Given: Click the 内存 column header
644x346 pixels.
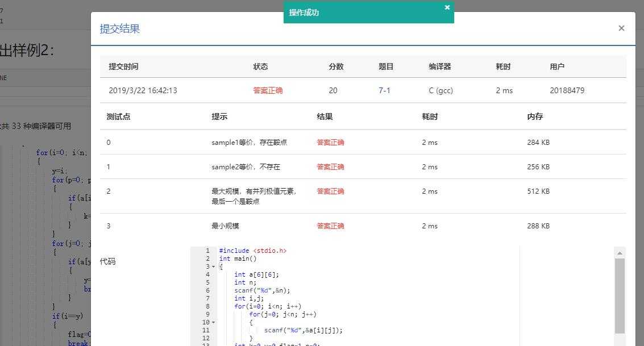Looking at the screenshot, I should click(535, 116).
